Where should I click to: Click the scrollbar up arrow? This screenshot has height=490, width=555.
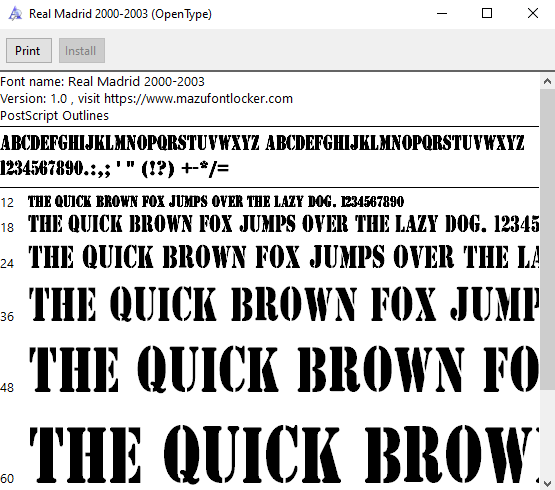(x=547, y=82)
